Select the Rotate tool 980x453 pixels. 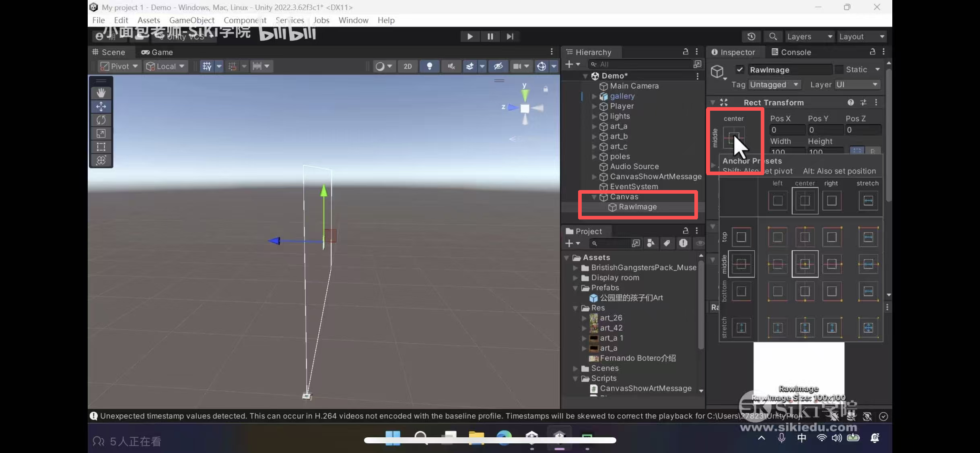[x=101, y=120]
